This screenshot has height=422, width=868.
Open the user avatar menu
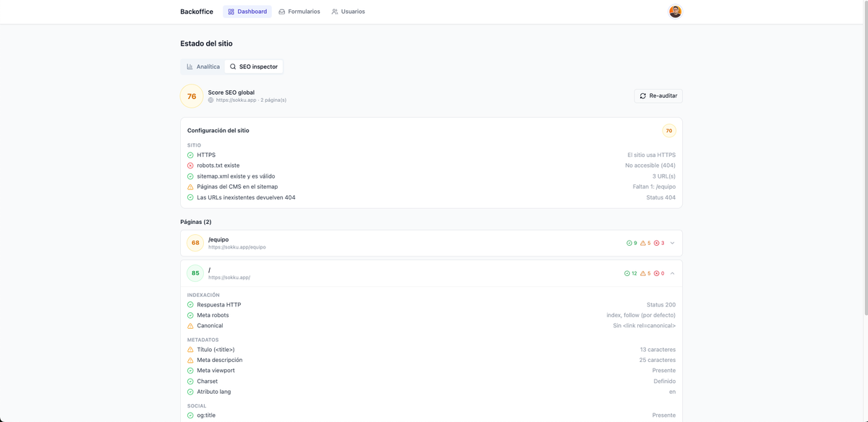click(675, 12)
